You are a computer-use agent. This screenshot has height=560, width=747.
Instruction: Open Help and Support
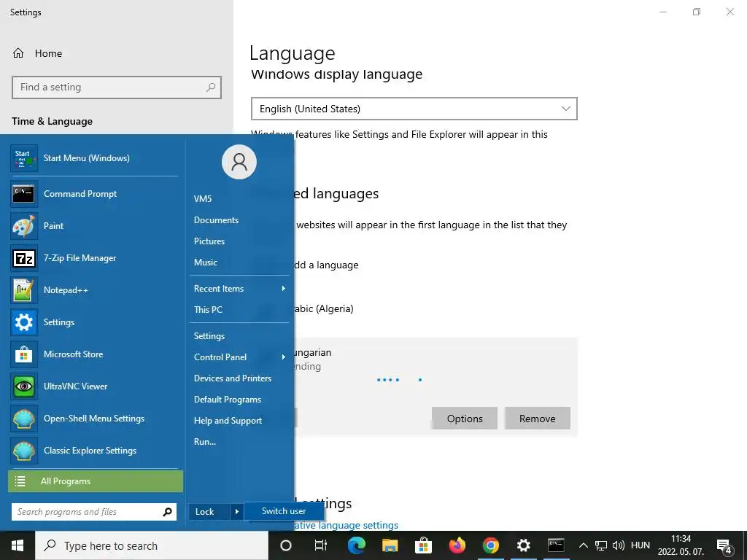pyautogui.click(x=228, y=421)
